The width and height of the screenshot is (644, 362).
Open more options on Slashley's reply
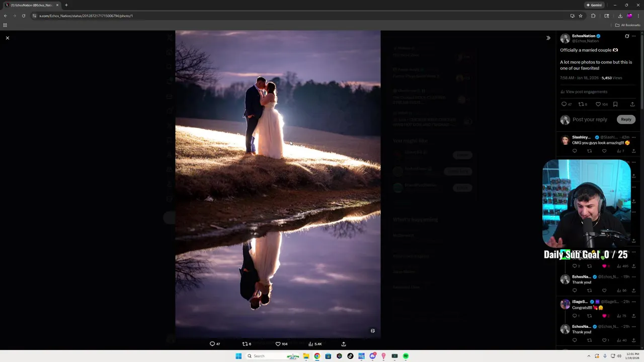[x=634, y=137]
